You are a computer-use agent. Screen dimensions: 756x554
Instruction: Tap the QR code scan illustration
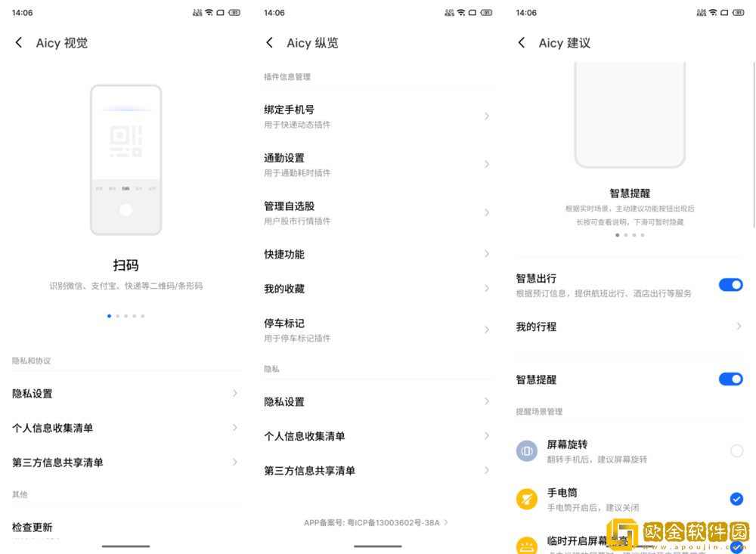(x=125, y=141)
